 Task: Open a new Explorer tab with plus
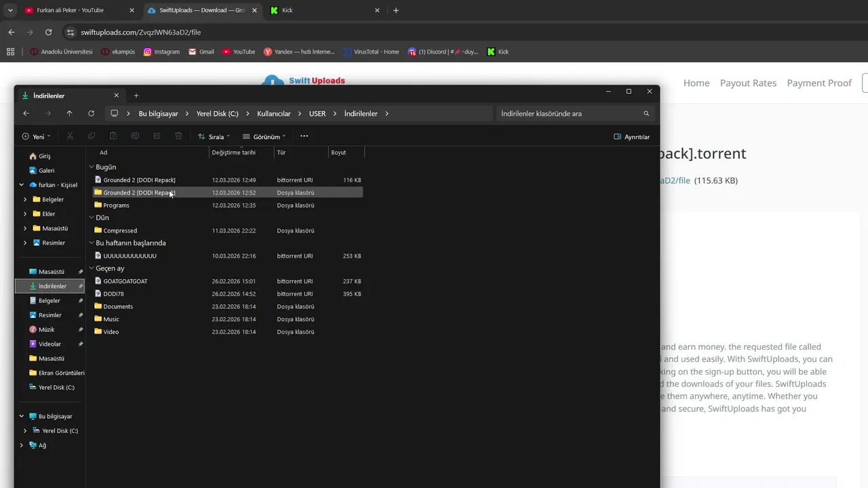(x=136, y=96)
